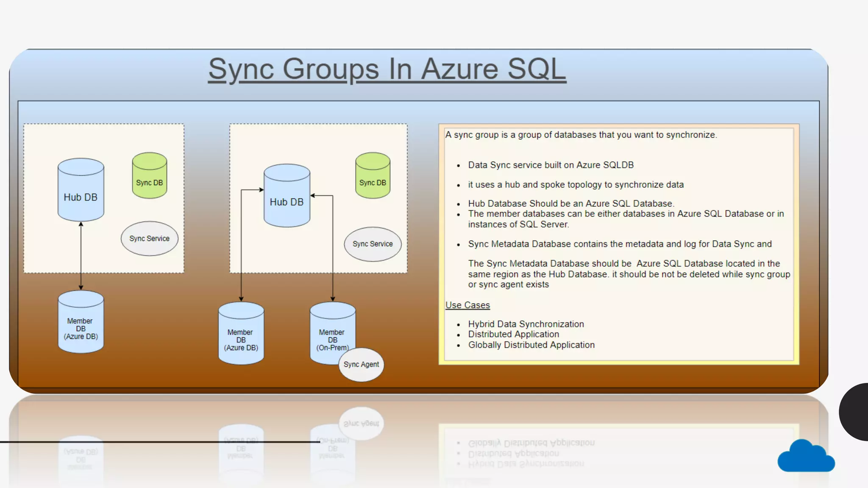Click 'Hybrid Data Synchronization' bullet

[526, 324]
